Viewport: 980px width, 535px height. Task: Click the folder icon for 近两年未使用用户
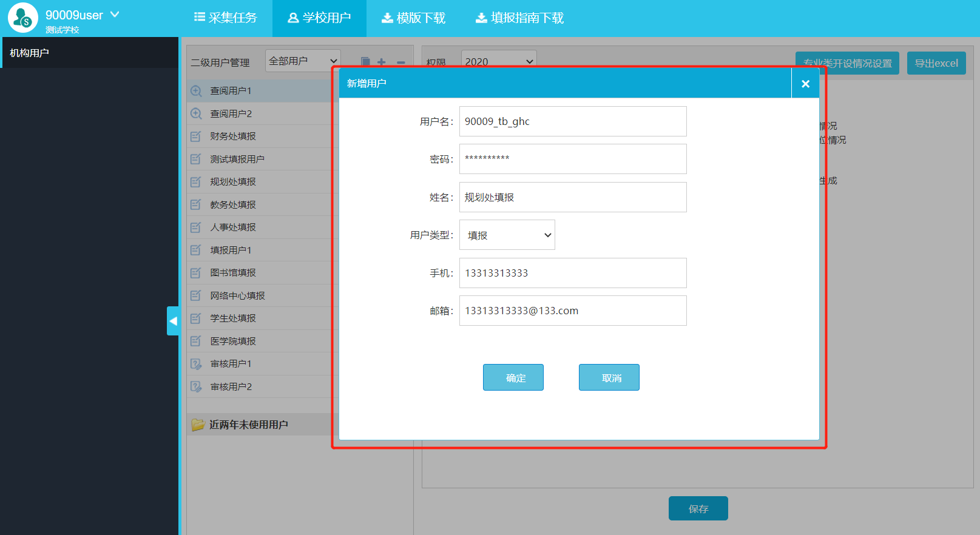click(198, 425)
